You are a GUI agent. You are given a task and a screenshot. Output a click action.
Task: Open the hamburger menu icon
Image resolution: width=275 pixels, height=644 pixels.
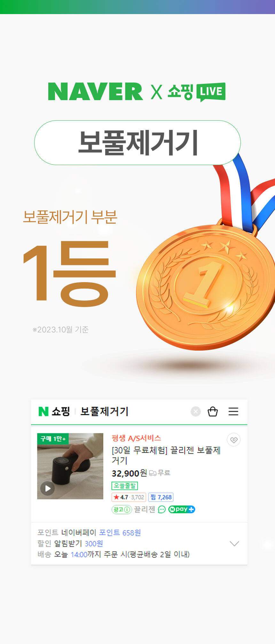tap(233, 411)
